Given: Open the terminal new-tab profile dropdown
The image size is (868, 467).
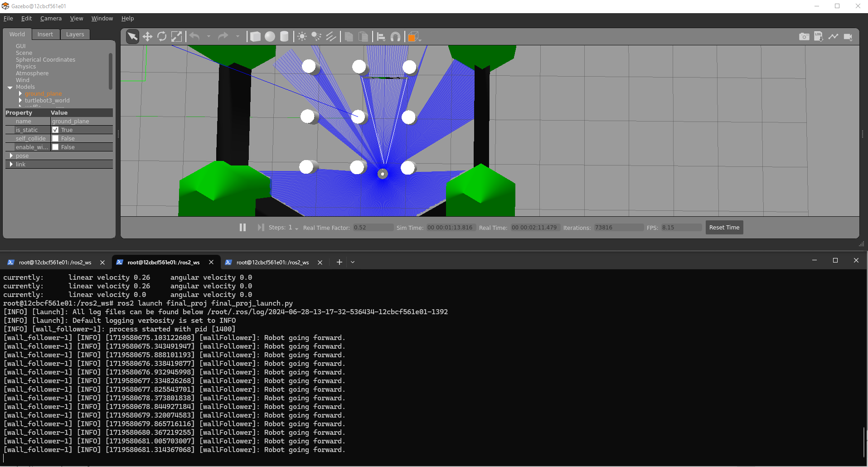Looking at the screenshot, I should point(353,262).
